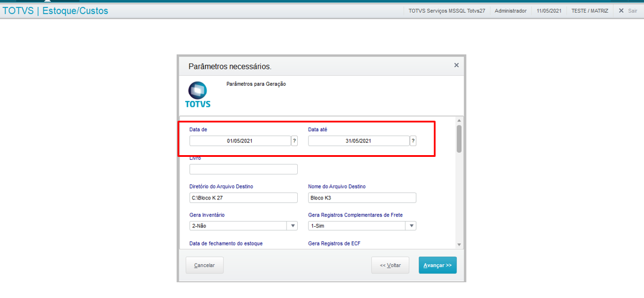
Task: Click the TESTE / MATRIZ label
Action: point(590,11)
